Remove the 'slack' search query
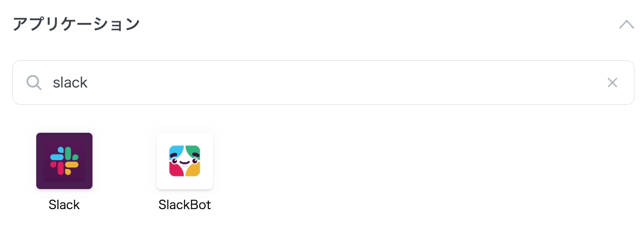This screenshot has height=232, width=644. click(612, 83)
